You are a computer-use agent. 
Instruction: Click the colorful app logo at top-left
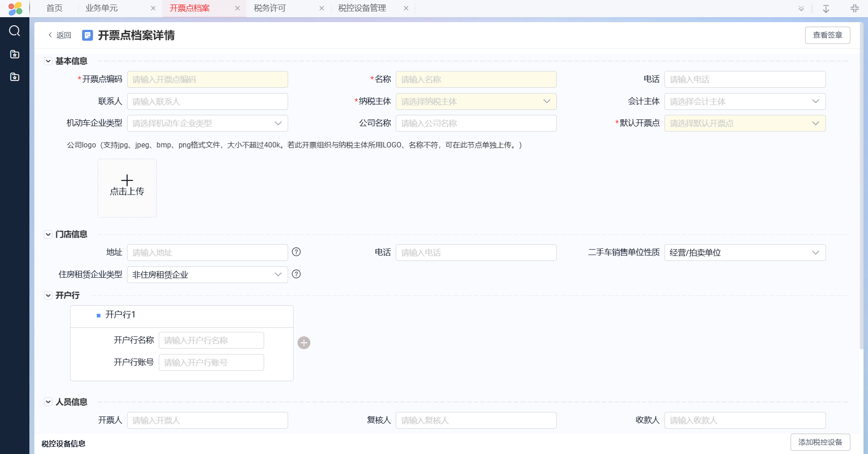(x=15, y=8)
